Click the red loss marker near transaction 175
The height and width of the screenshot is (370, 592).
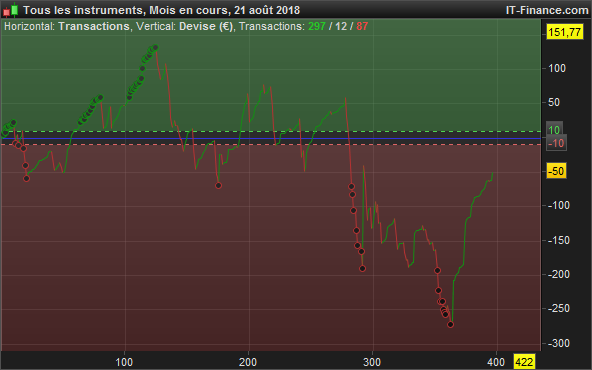point(218,185)
